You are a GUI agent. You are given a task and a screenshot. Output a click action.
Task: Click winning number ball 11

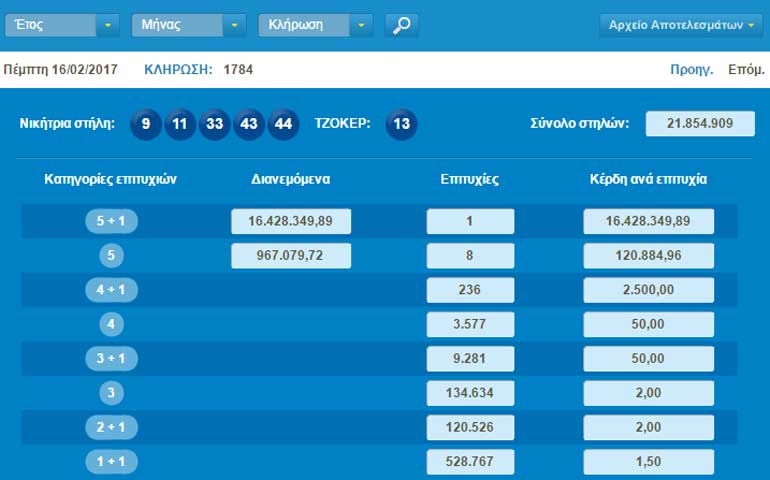tap(180, 124)
